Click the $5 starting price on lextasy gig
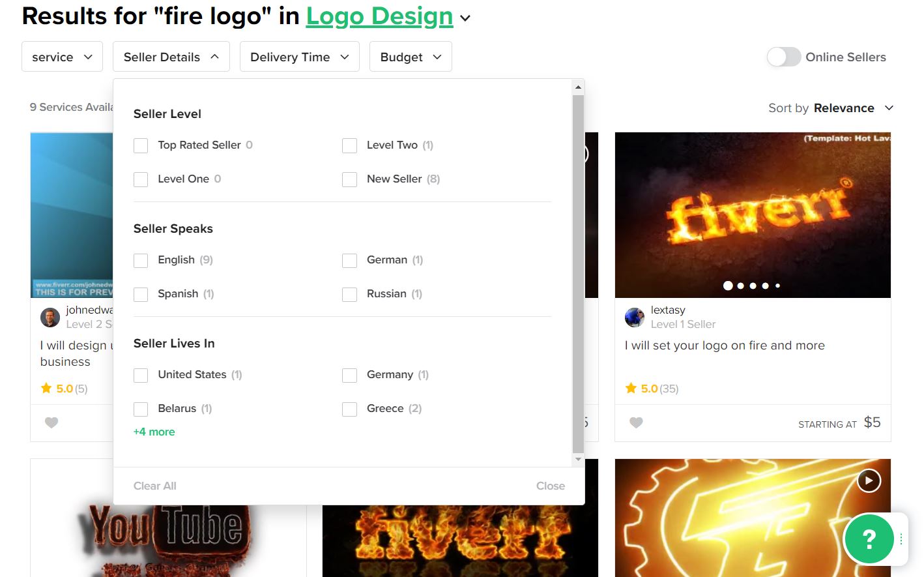The width and height of the screenshot is (924, 577). pos(872,422)
